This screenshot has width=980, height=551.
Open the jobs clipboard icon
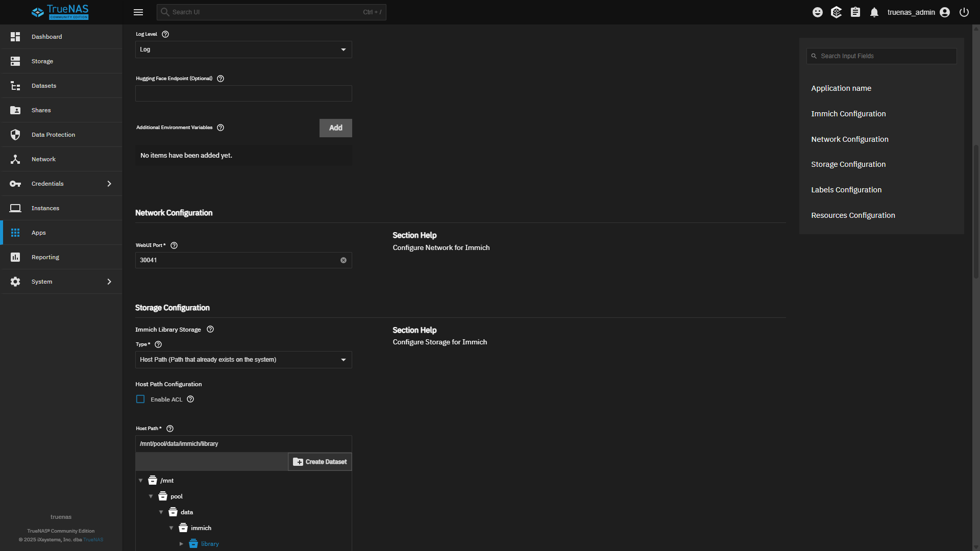click(855, 12)
